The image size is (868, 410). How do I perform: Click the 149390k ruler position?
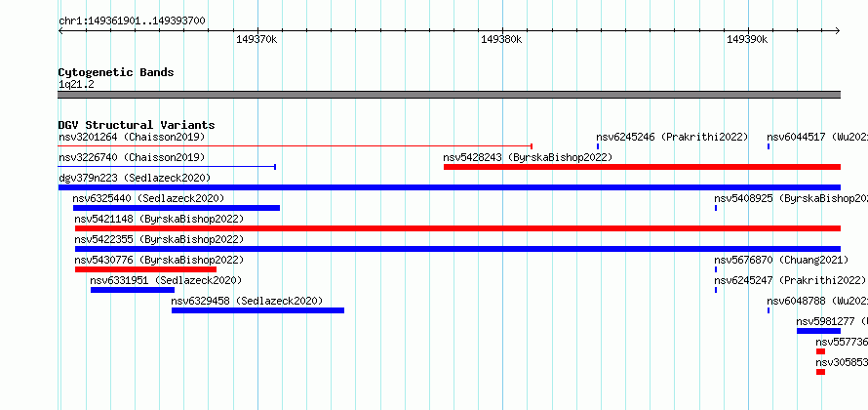747,39
